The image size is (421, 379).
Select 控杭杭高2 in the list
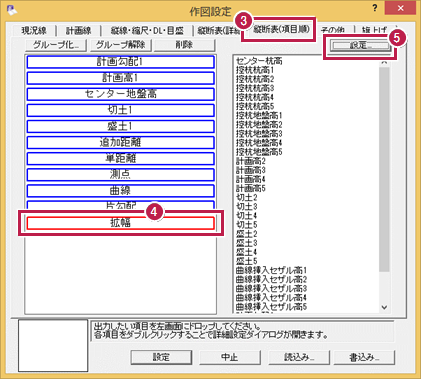pyautogui.click(x=255, y=79)
